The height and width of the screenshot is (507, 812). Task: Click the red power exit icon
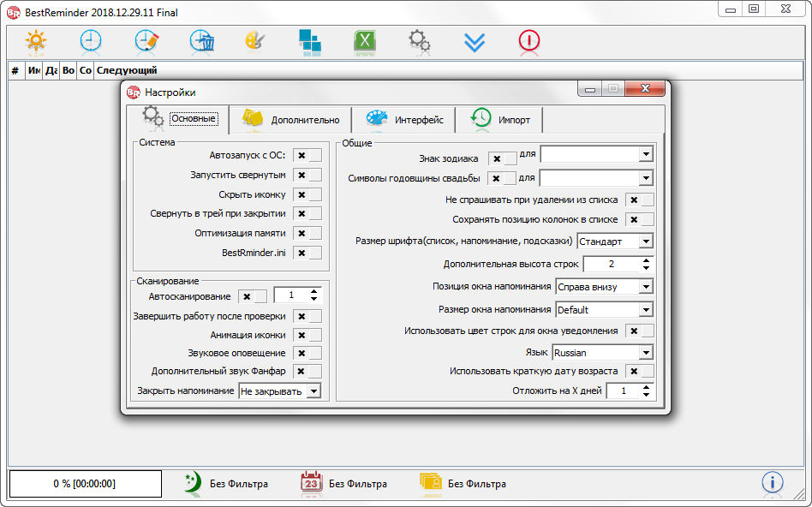[529, 40]
